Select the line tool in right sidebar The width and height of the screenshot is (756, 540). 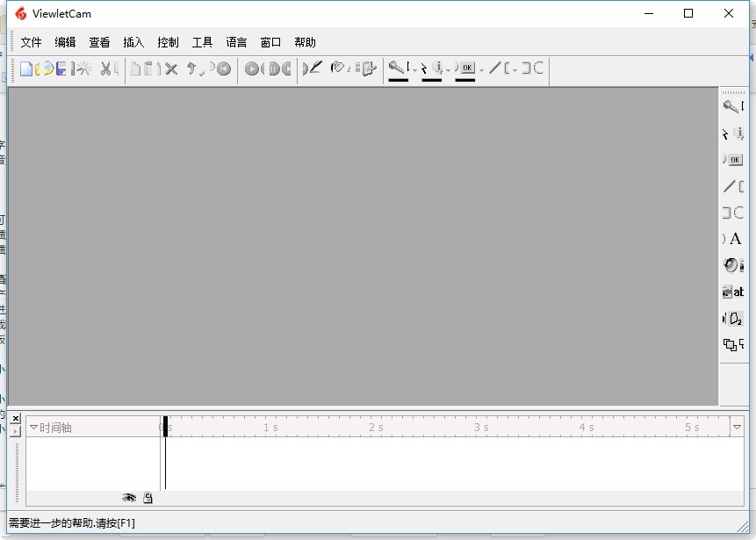click(730, 186)
